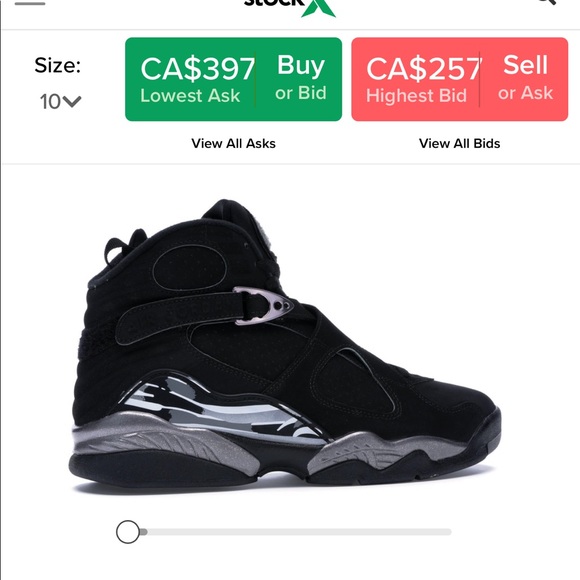Viewport: 580px width, 580px height.
Task: Open View All Asks link
Action: [233, 144]
